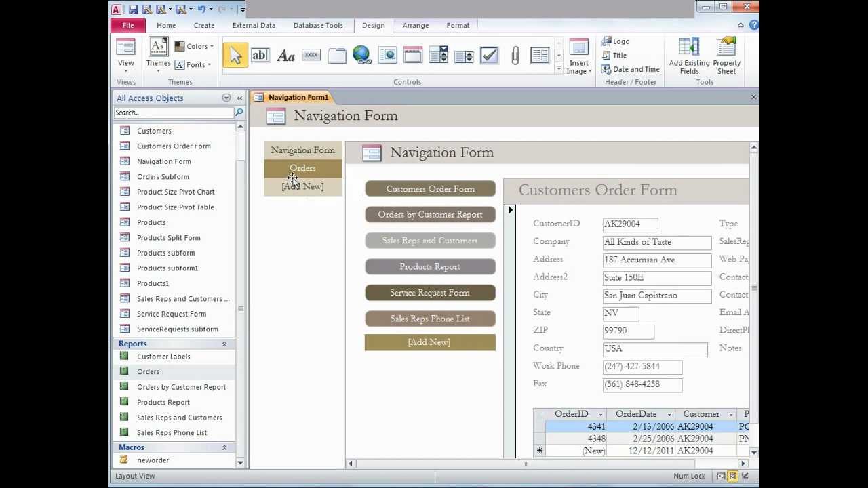Click the navigation pane Search box
The image size is (868, 488).
point(174,113)
